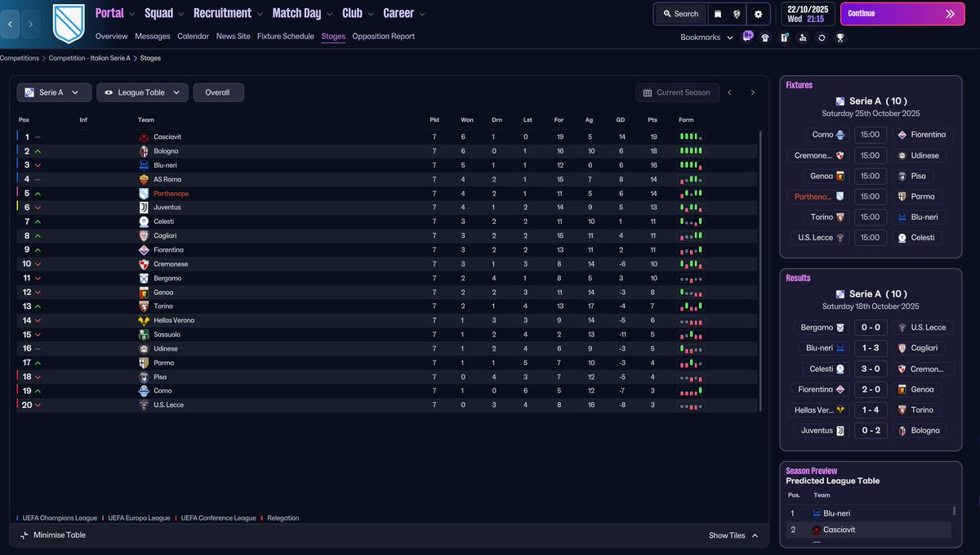Expand the Career menu

click(404, 13)
